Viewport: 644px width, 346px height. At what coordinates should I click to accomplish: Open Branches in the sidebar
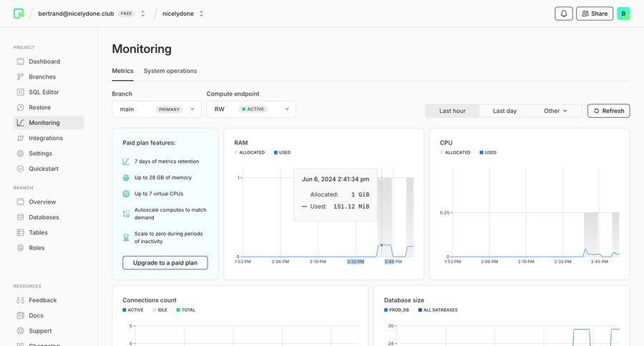click(49, 76)
